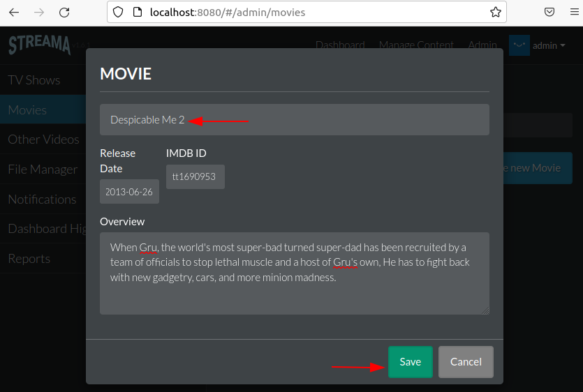Screen dimensions: 583x392
Task: Select TV Shows in the sidebar
Action: 43,80
